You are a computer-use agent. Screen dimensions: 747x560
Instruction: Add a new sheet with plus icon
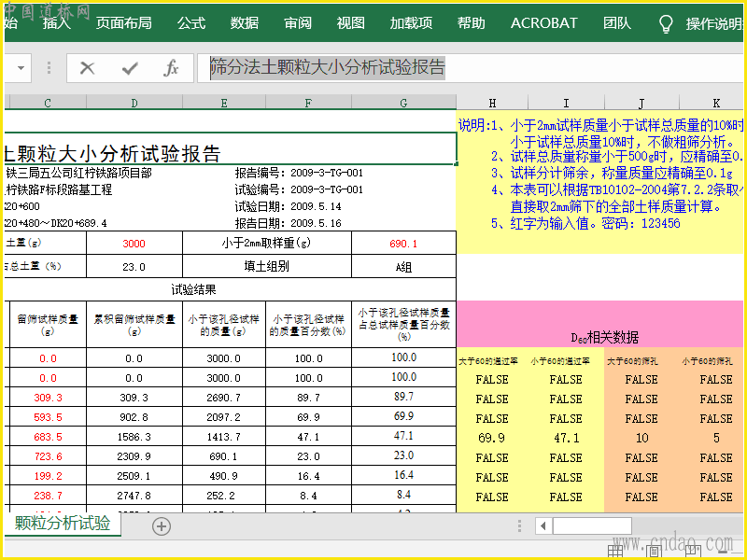[162, 526]
